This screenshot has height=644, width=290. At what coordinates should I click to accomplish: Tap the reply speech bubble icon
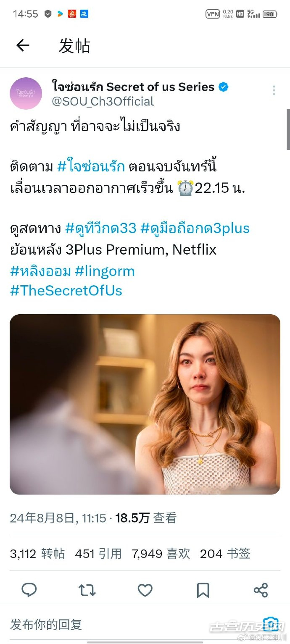[x=29, y=590]
